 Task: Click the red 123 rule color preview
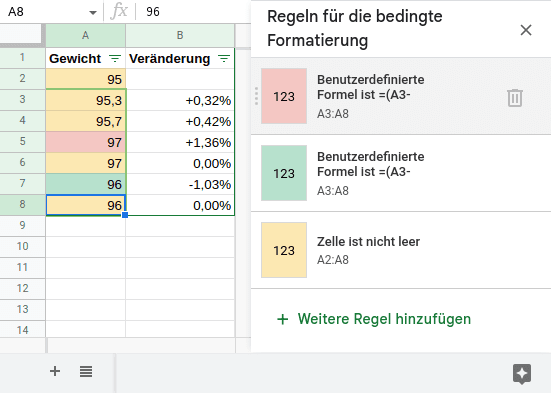point(284,96)
